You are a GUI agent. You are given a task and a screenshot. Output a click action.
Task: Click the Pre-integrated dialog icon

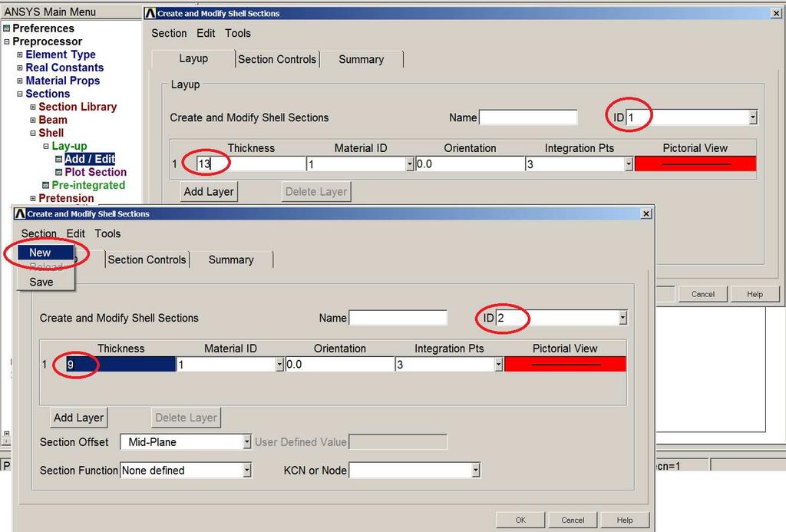click(45, 185)
